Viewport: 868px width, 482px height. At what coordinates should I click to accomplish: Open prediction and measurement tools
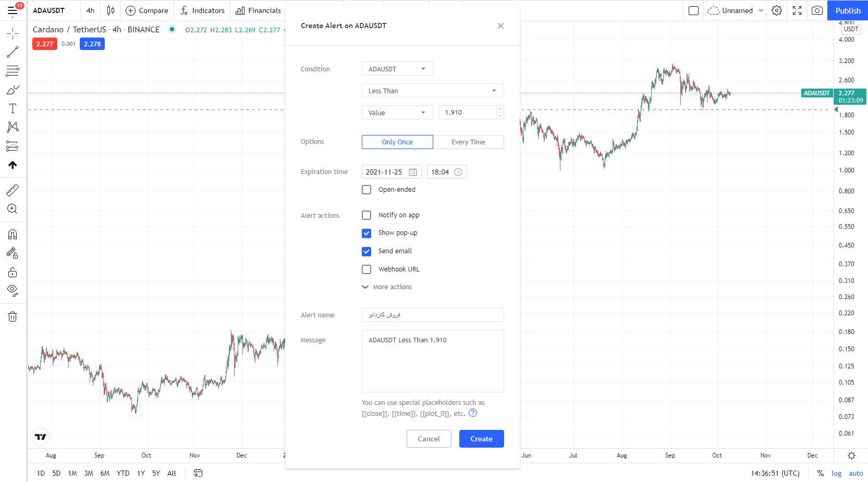coord(13,146)
